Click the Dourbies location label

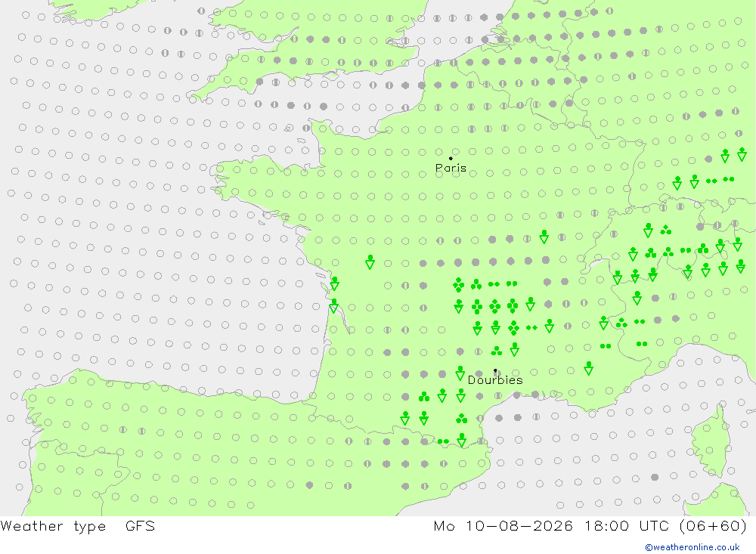495,380
